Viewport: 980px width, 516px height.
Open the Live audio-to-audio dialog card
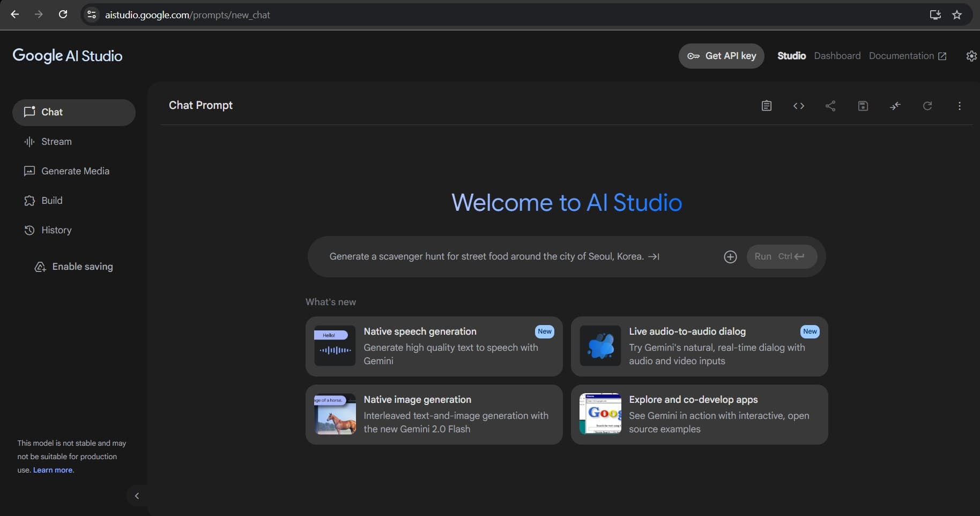point(699,346)
